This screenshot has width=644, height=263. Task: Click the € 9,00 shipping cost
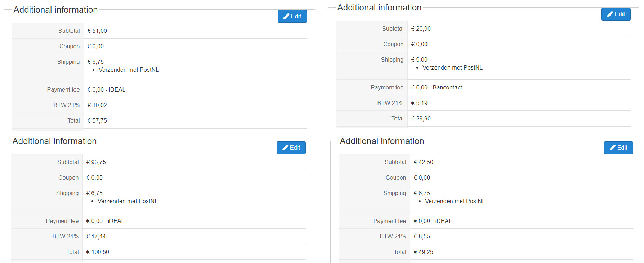[x=419, y=60]
